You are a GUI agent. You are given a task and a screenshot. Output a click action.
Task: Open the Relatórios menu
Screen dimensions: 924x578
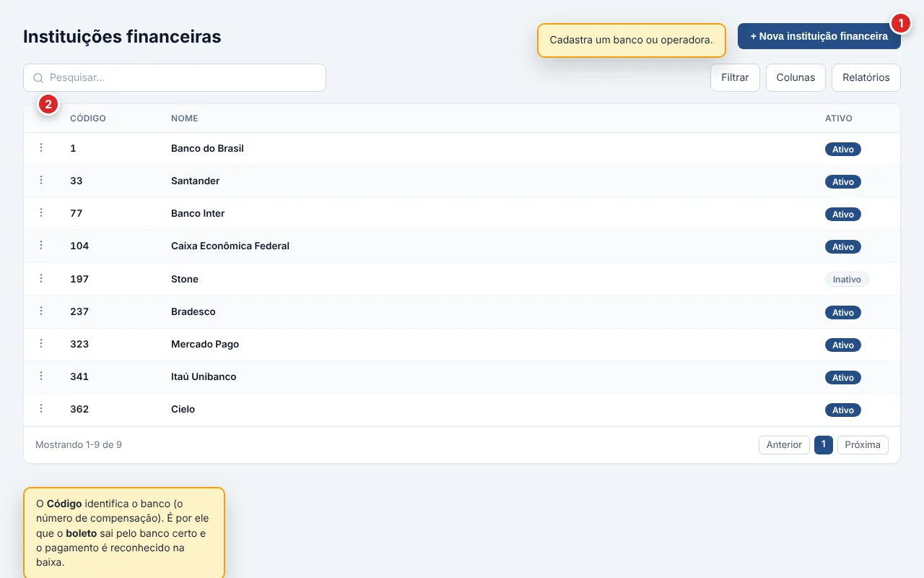[866, 77]
